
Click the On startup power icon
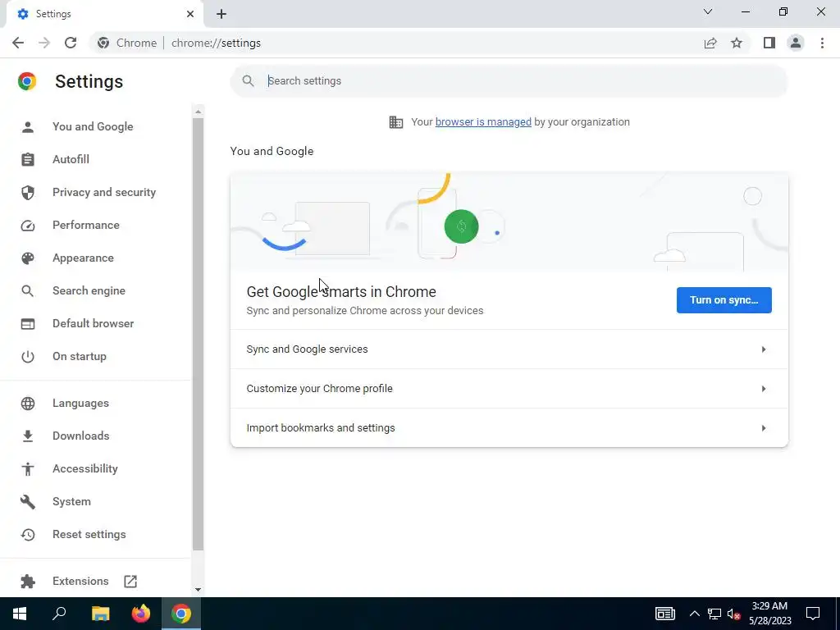[x=28, y=357]
